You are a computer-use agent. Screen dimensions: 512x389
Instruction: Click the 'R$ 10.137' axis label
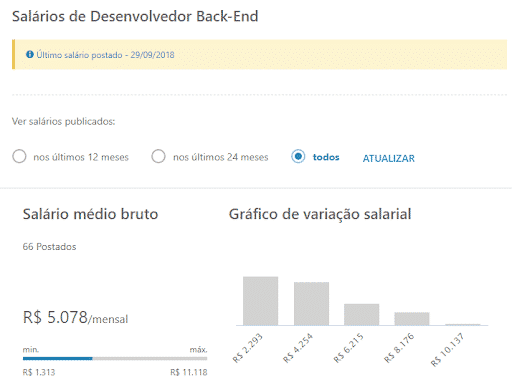click(447, 349)
